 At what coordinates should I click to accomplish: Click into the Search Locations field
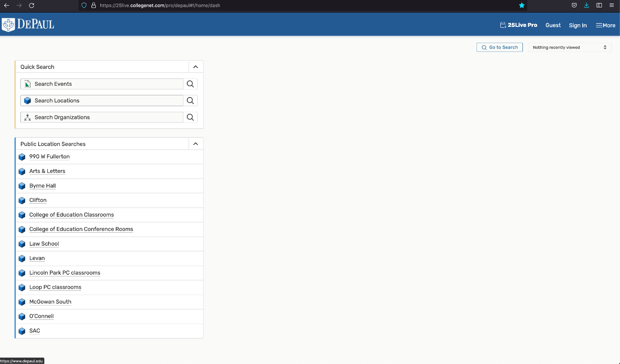102,101
